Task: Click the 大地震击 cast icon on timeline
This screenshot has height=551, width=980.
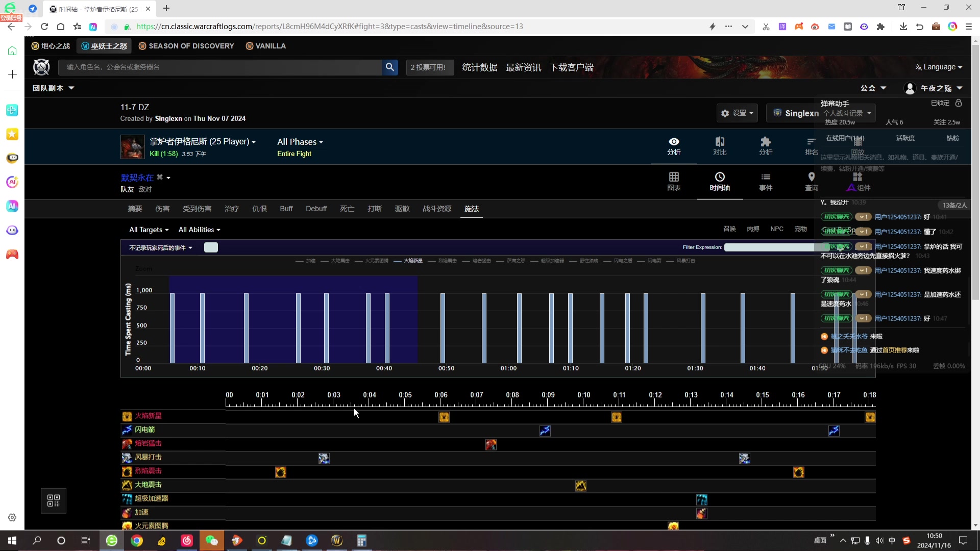Action: point(581,486)
